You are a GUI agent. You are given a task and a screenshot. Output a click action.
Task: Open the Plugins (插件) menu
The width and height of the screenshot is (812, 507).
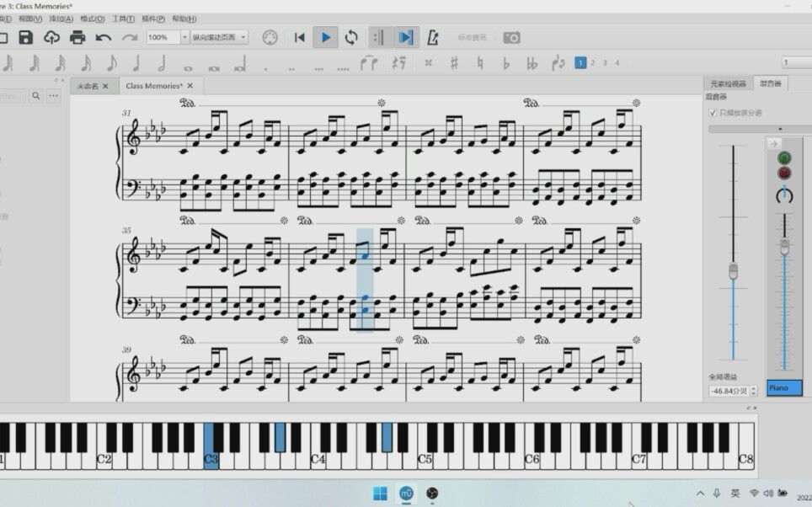153,19
